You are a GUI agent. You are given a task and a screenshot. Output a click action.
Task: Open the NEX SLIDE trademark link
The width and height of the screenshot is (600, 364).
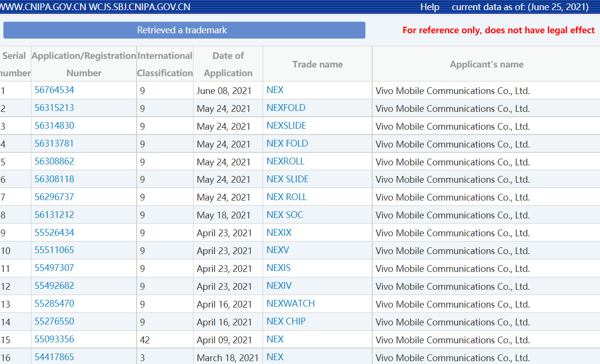coord(288,179)
